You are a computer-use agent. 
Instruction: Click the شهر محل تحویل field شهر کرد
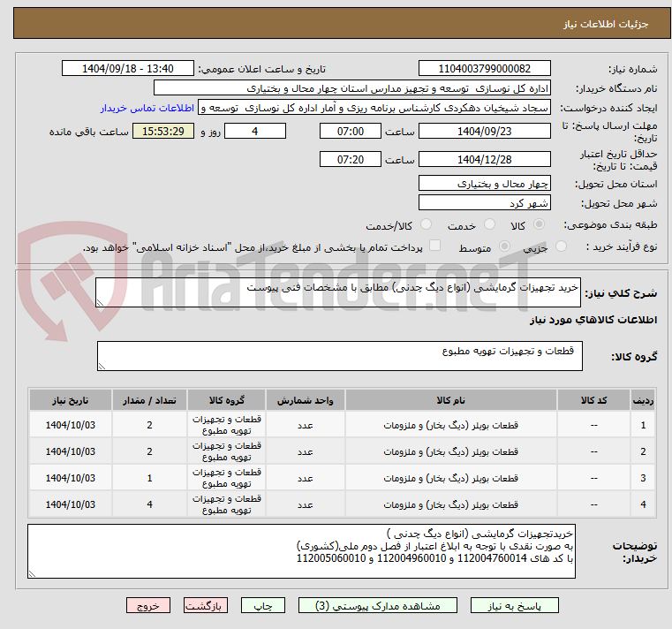coord(484,203)
